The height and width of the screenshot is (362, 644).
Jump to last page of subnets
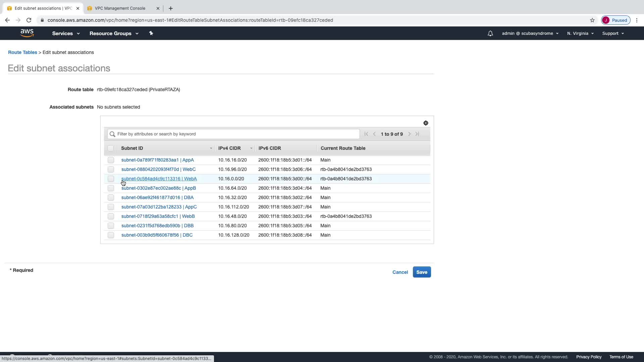[x=417, y=134]
